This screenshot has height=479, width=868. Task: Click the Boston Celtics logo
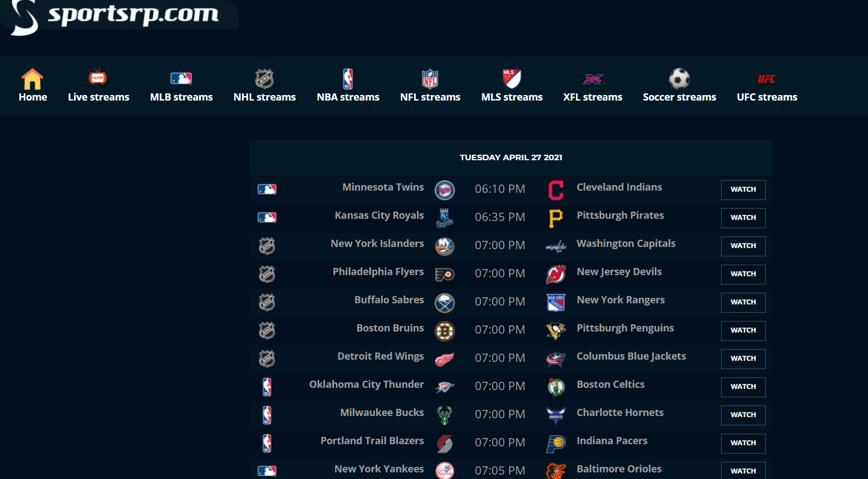556,387
